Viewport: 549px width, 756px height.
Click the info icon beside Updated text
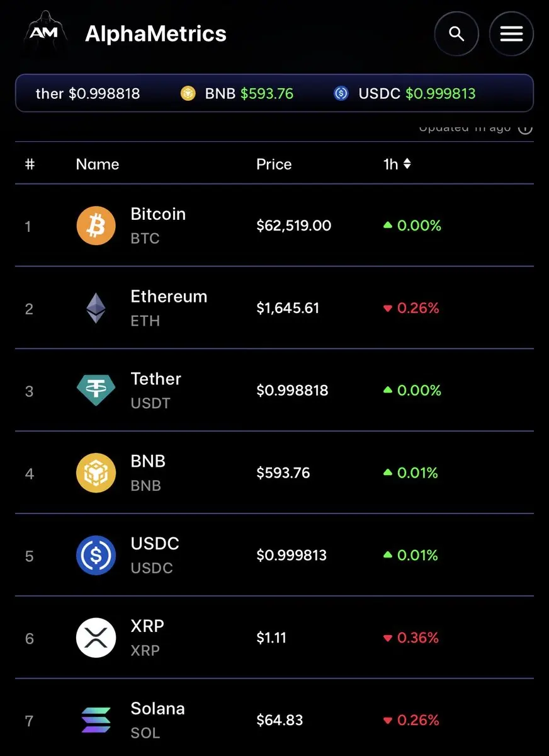(525, 128)
